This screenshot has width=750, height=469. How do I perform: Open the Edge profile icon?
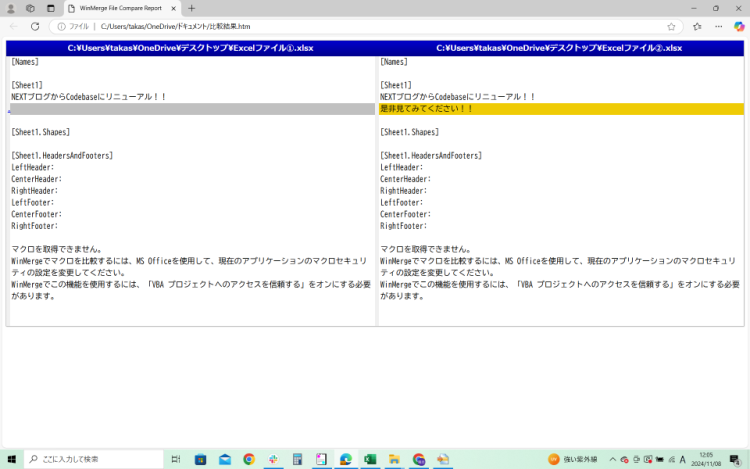click(x=10, y=8)
